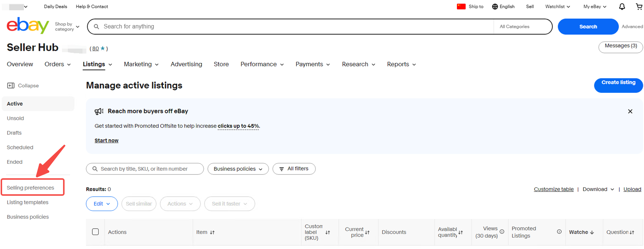Image resolution: width=644 pixels, height=249 pixels.
Task: Click the eBay logo
Action: [28, 26]
